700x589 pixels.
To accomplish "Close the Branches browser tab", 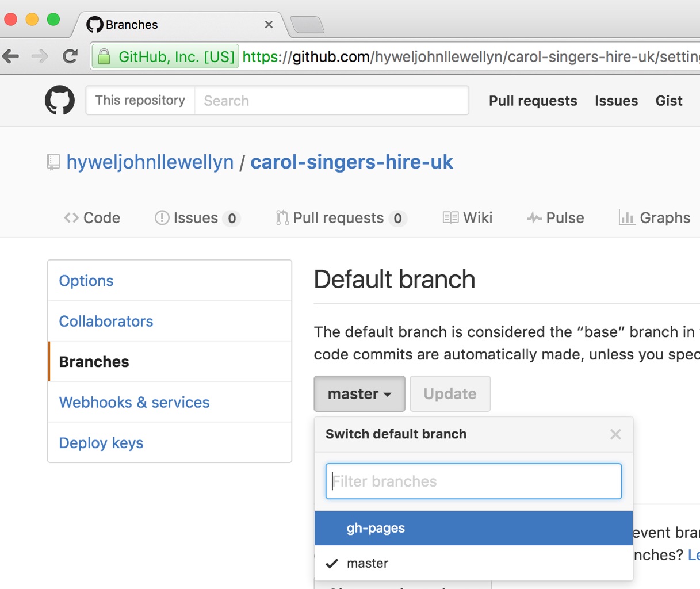I will (x=269, y=25).
